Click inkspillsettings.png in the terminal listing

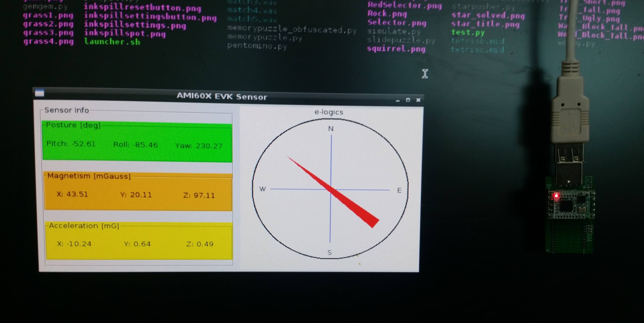(135, 25)
